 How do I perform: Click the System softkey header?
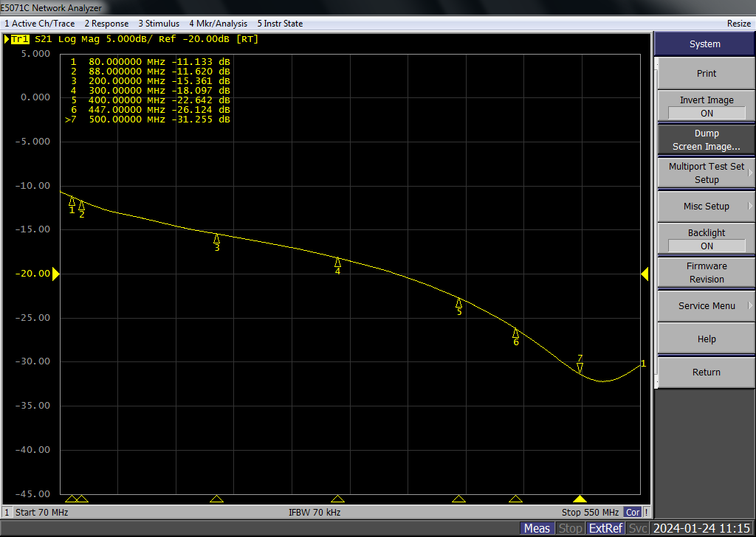pos(704,44)
